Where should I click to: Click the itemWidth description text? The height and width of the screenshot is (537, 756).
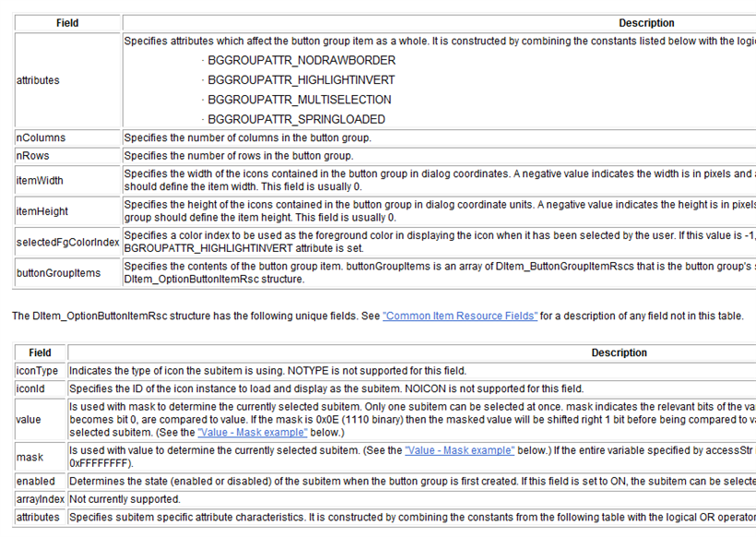[x=440, y=181]
